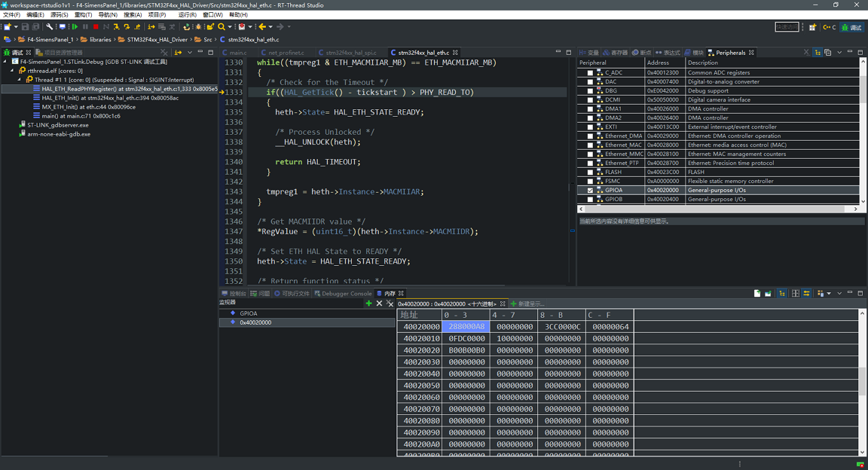Remove the selected memory monitor (X icon)
This screenshot has width=868, height=470.
(x=379, y=304)
